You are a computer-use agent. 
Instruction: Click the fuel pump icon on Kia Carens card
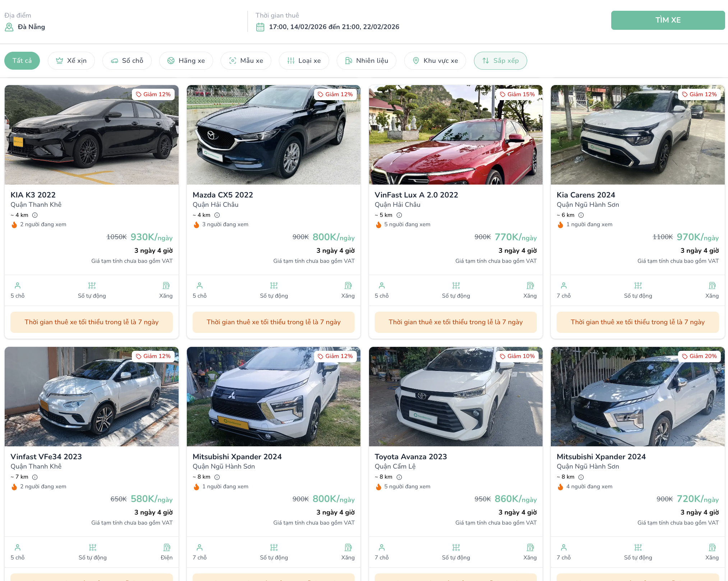click(x=712, y=285)
